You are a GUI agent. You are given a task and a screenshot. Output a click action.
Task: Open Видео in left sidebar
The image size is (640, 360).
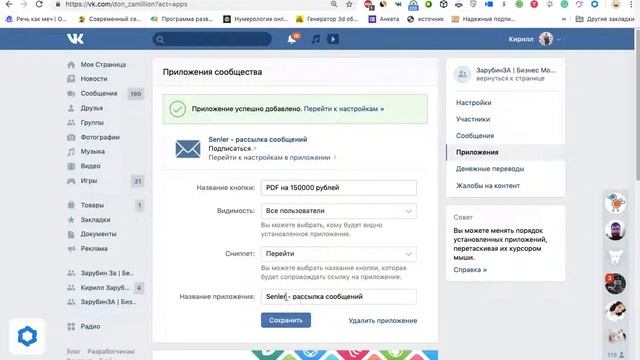(x=90, y=166)
